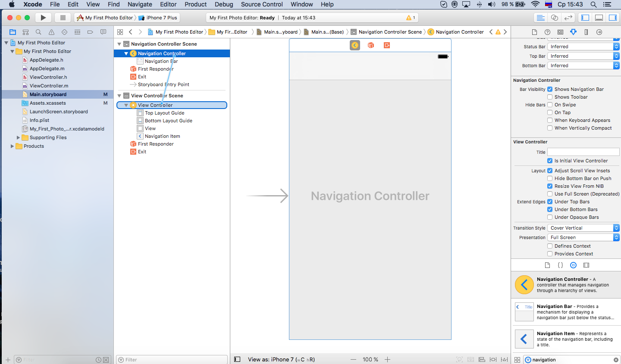Screen dimensions: 621x364
Task: Toggle Is Initial View Controller
Action: coord(550,161)
